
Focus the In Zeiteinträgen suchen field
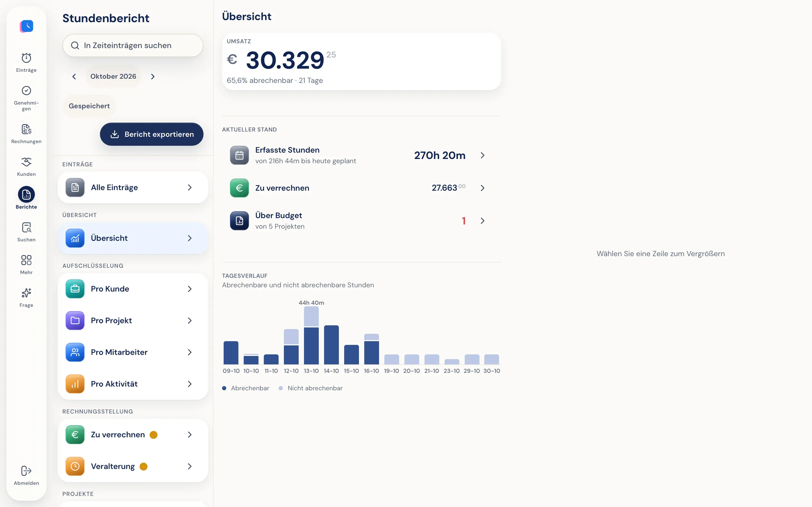pos(133,45)
